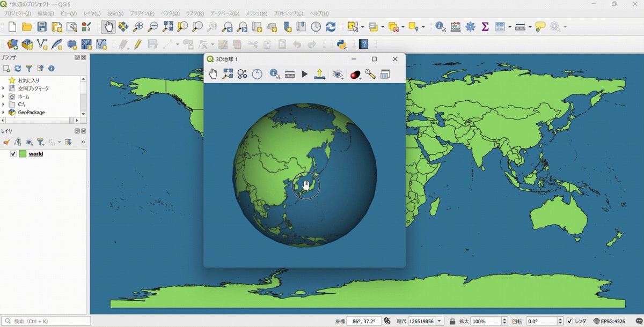The height and width of the screenshot is (327, 644).
Task: Open the measure tool dropdown arrow in main toolbar
Action: pos(530,27)
